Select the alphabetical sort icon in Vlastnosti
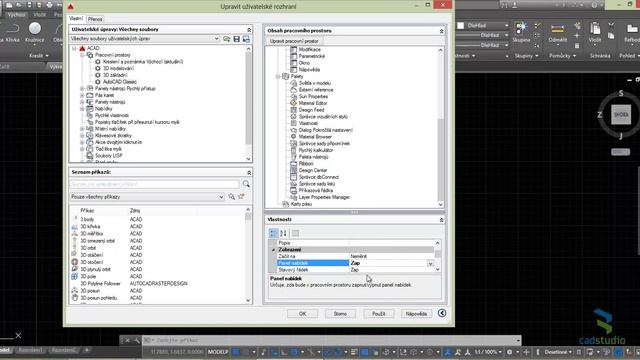 (x=283, y=233)
